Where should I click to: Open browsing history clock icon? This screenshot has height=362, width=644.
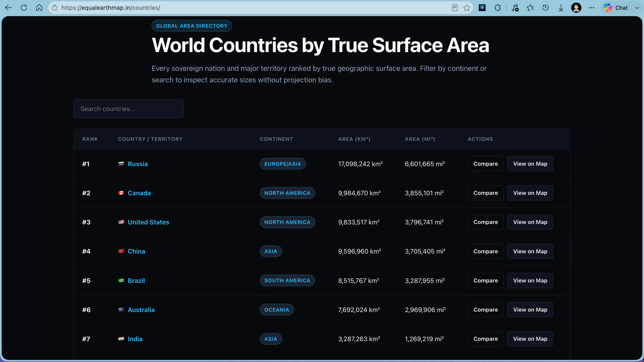545,8
